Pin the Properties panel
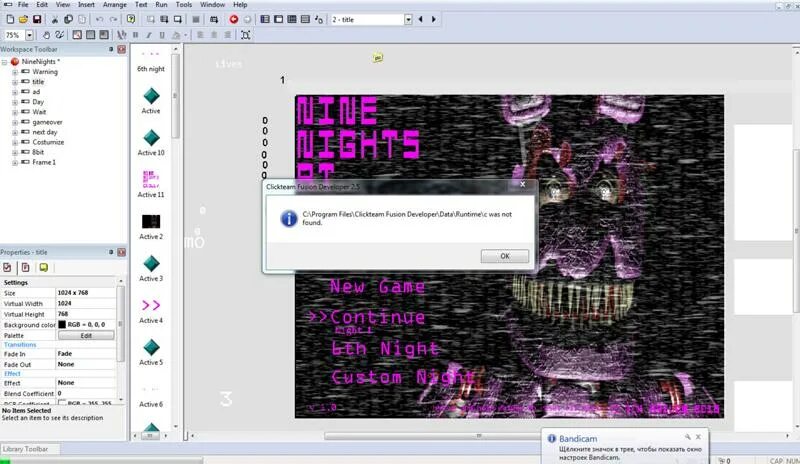Image resolution: width=800 pixels, height=464 pixels. point(111,252)
